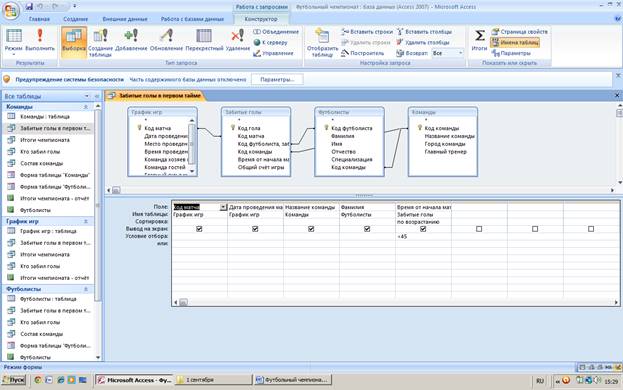Image resolution: width=623 pixels, height=390 pixels.
Task: Collapse navigation pane with shutter button
Action: tap(97, 96)
